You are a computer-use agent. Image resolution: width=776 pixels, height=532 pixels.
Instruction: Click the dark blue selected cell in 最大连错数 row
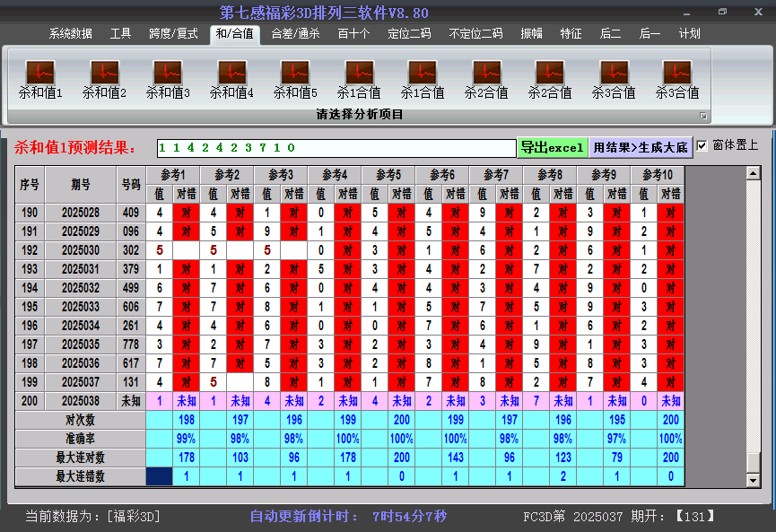pos(160,476)
